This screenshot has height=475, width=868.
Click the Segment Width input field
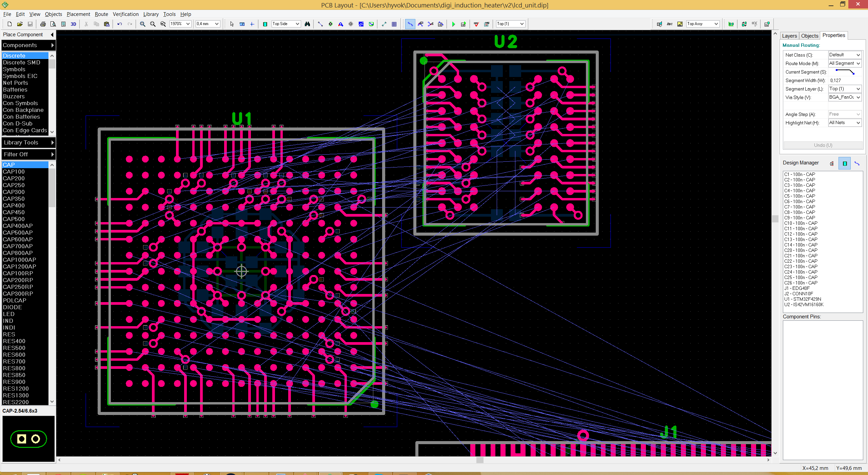[x=845, y=80]
